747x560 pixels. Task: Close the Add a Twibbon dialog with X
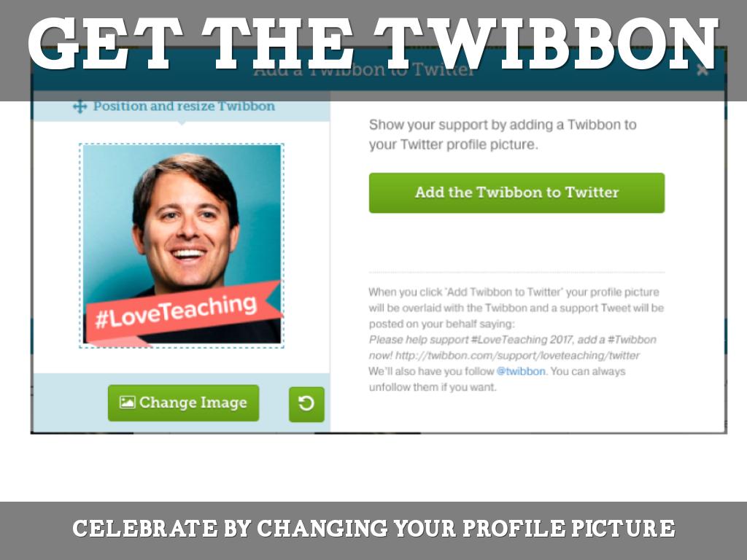coord(703,70)
